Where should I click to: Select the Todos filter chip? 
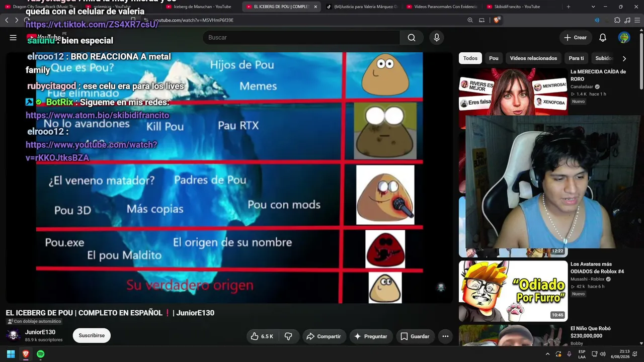tap(470, 58)
